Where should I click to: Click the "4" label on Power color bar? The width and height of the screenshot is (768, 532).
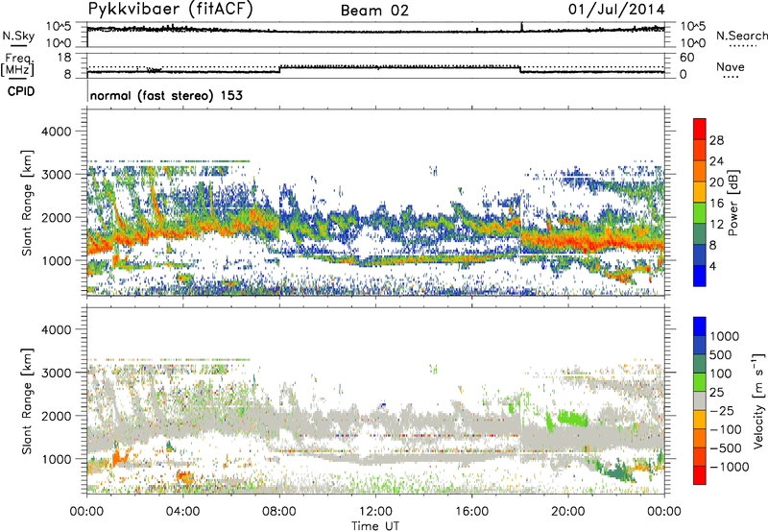pos(712,266)
